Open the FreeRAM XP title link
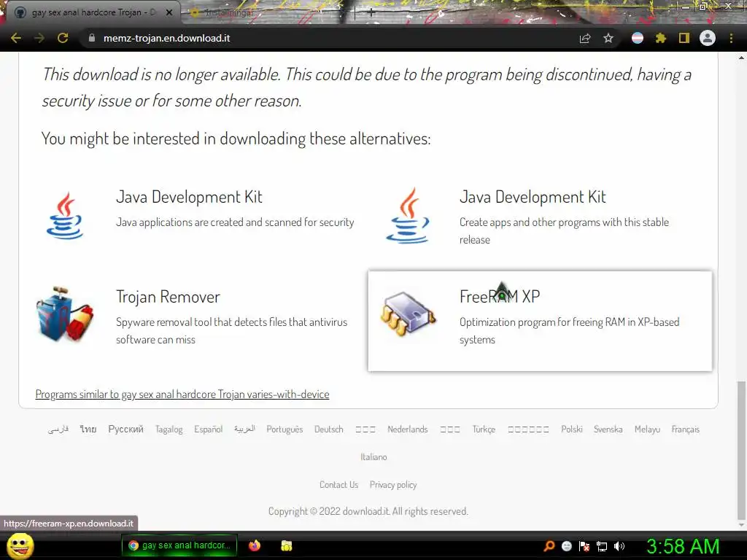Image resolution: width=747 pixels, height=560 pixels. click(500, 297)
